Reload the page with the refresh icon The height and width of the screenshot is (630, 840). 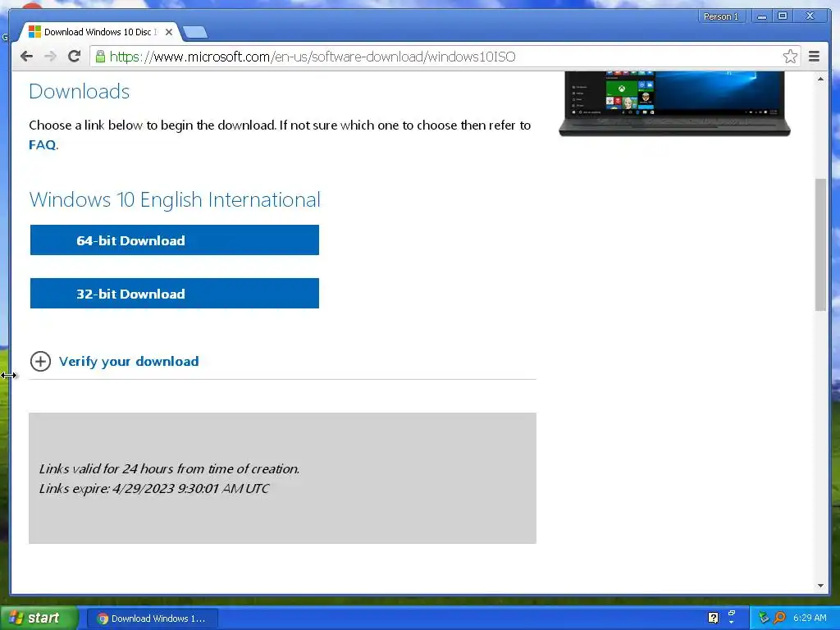[x=74, y=57]
